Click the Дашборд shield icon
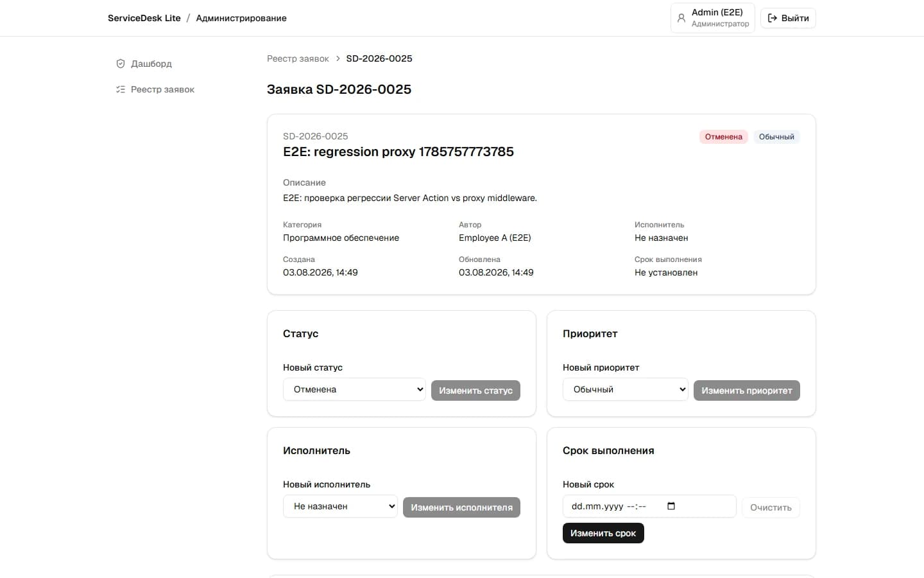This screenshot has width=924, height=578. (121, 64)
